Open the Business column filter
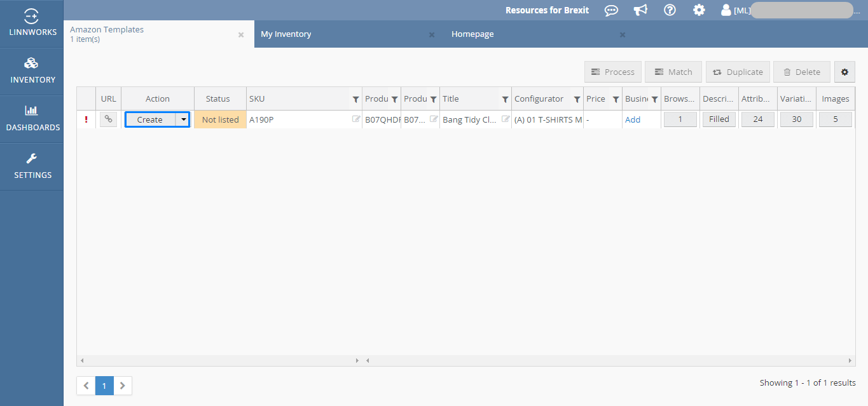The image size is (868, 406). click(x=654, y=99)
